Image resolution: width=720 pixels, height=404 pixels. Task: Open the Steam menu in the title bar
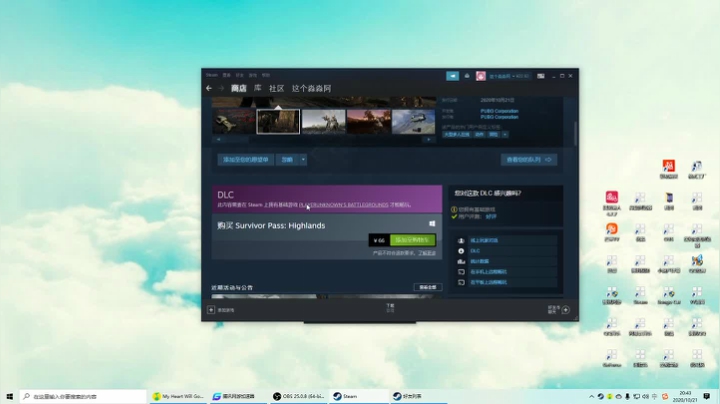[212, 75]
